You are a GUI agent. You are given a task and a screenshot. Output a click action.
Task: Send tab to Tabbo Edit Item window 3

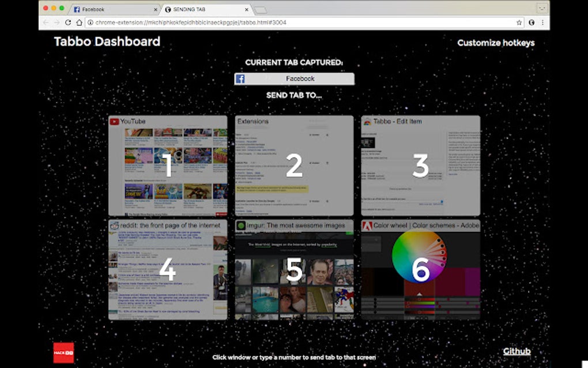(420, 166)
